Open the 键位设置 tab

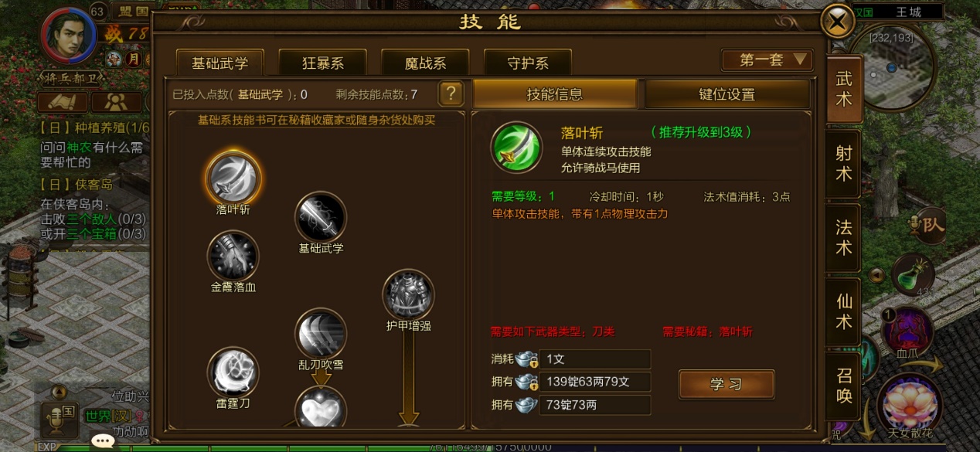click(727, 94)
